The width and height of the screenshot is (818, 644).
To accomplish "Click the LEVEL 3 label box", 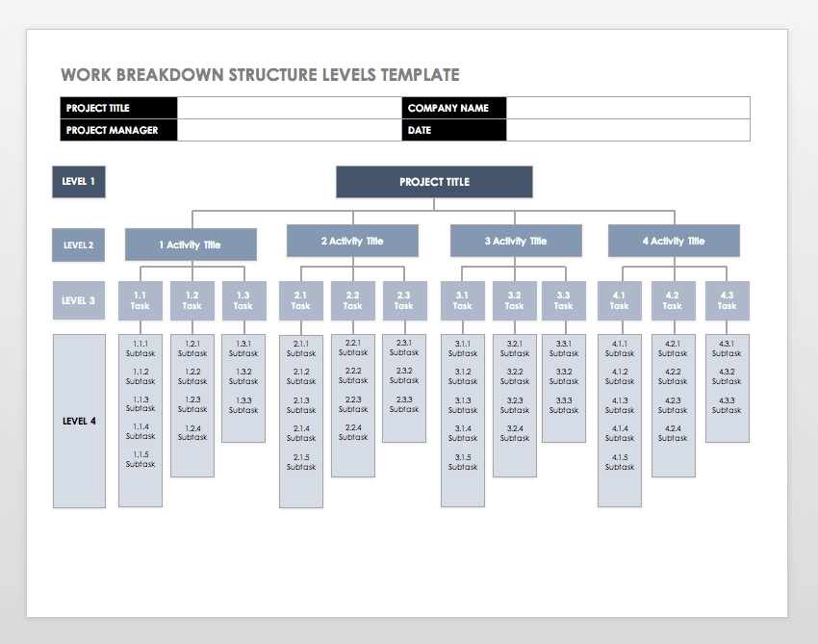I will point(78,300).
